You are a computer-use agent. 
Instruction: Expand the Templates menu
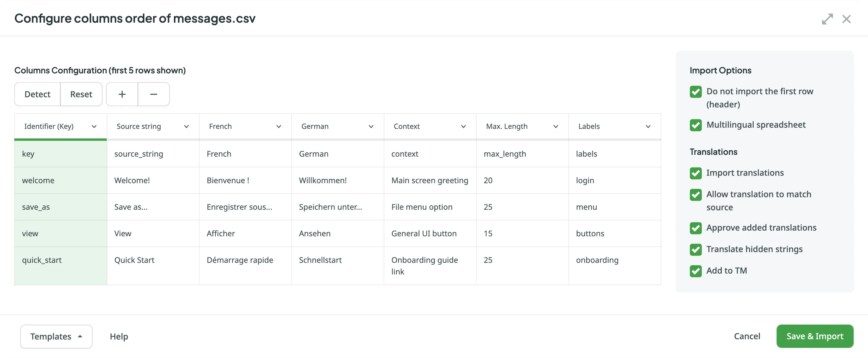(56, 336)
